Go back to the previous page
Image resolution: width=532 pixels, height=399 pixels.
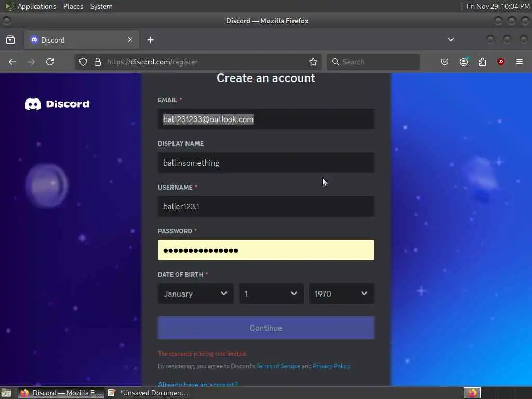(12, 62)
